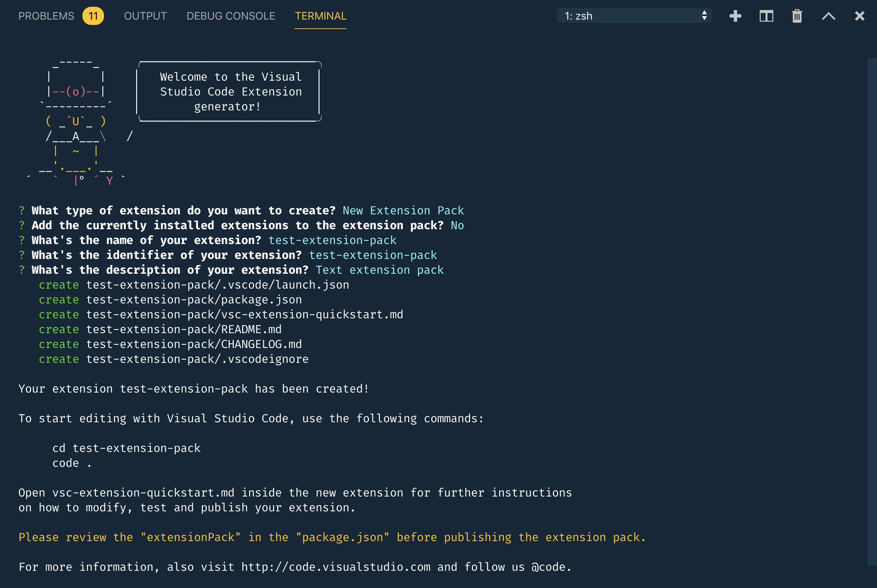Click the terminal vertical scrollbar

tap(872, 311)
